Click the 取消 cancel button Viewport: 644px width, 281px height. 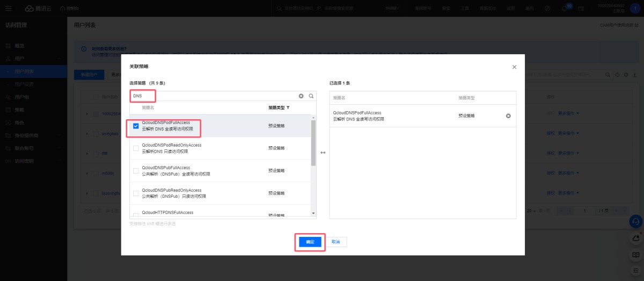pos(336,242)
